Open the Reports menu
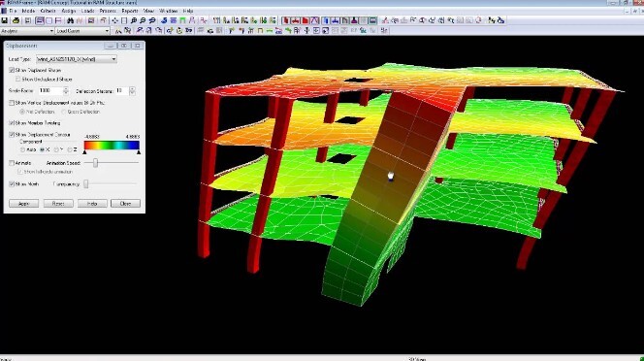 click(x=130, y=11)
